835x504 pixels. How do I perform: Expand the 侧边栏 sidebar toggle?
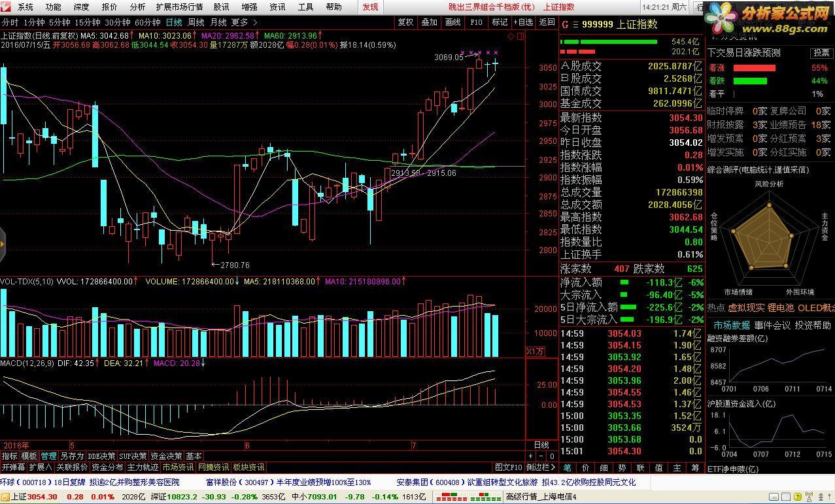click(x=541, y=467)
